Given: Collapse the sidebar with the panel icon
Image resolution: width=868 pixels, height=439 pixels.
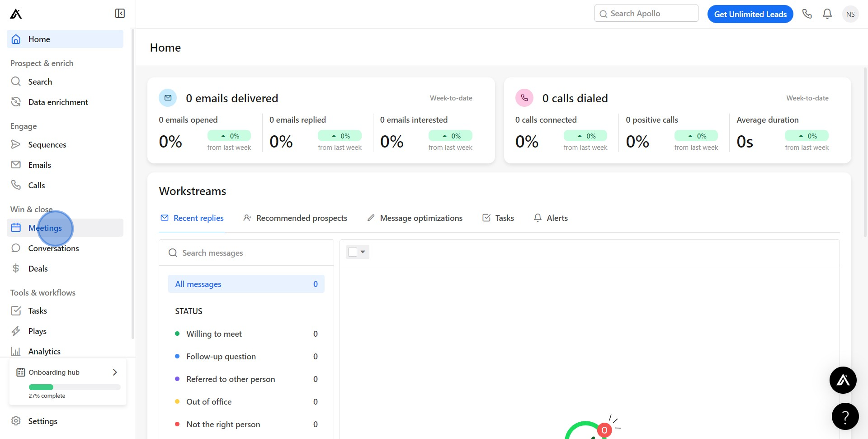Looking at the screenshot, I should [120, 14].
